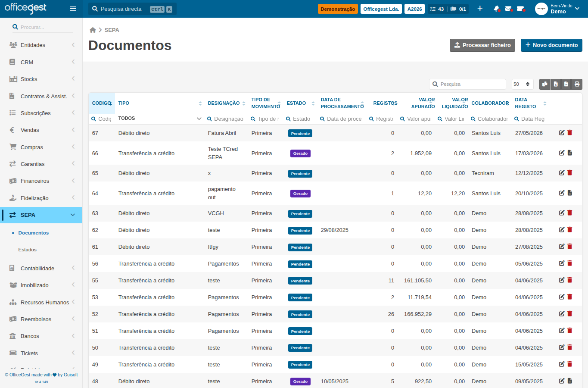Click Officegest Lda. company button
588x388 pixels.
(381, 9)
